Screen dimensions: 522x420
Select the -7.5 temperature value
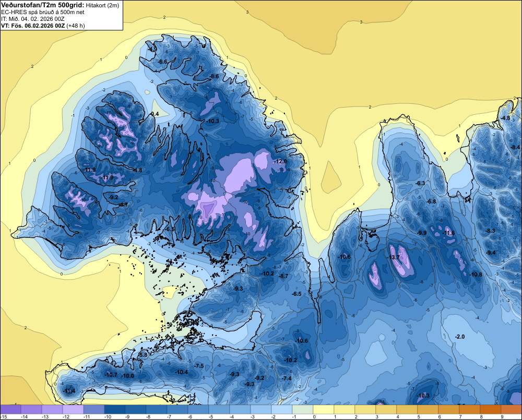[199, 366]
